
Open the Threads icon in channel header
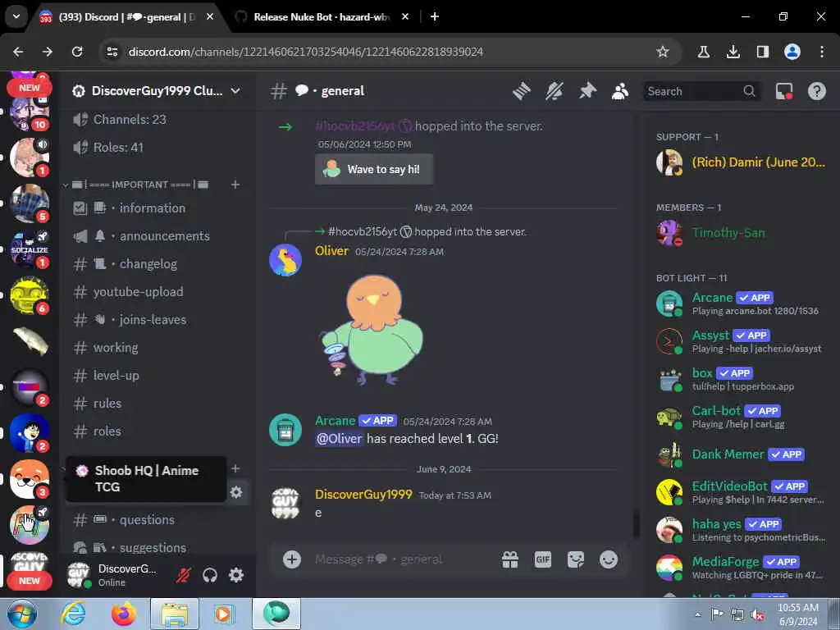tap(521, 91)
